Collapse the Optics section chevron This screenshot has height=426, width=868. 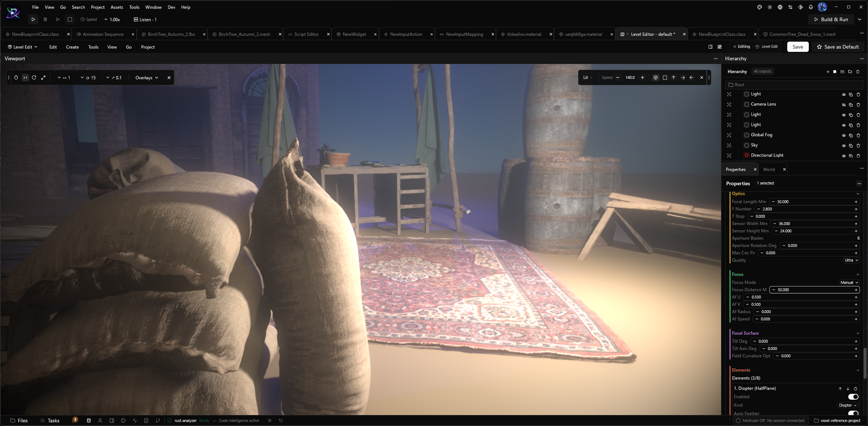tap(858, 194)
